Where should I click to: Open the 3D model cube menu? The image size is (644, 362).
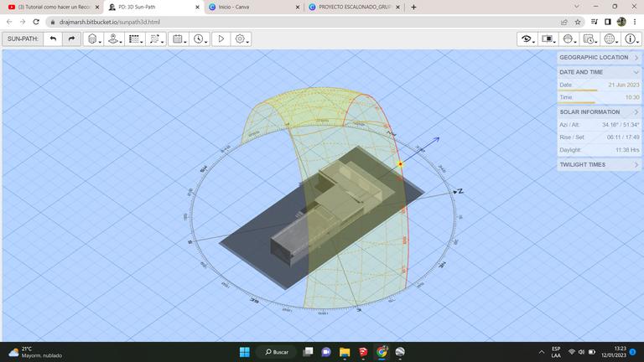click(93, 39)
